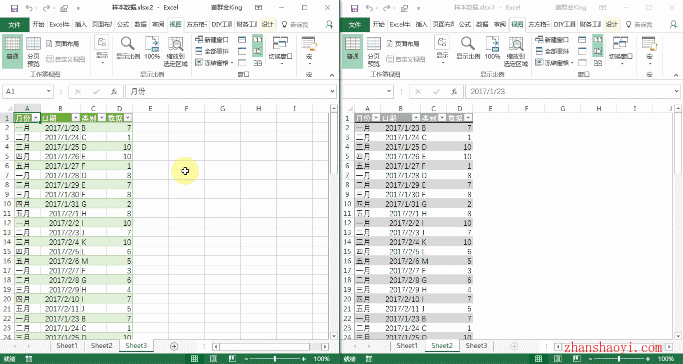This screenshot has width=683, height=364.
Task: Open account icon in left window ribbon
Action: [x=330, y=24]
